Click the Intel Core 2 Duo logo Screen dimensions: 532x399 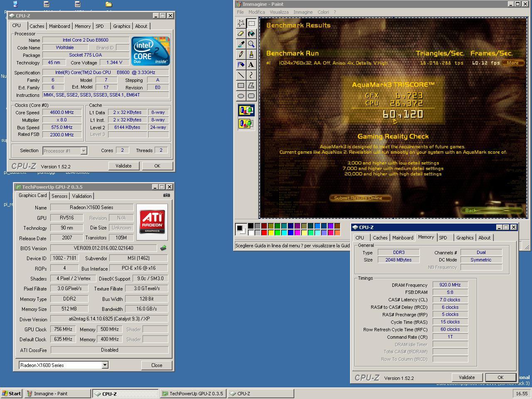150,51
